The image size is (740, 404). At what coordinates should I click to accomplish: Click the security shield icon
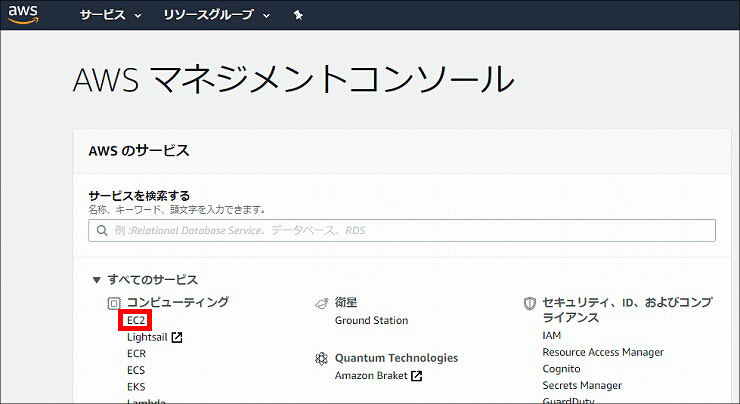click(x=530, y=303)
